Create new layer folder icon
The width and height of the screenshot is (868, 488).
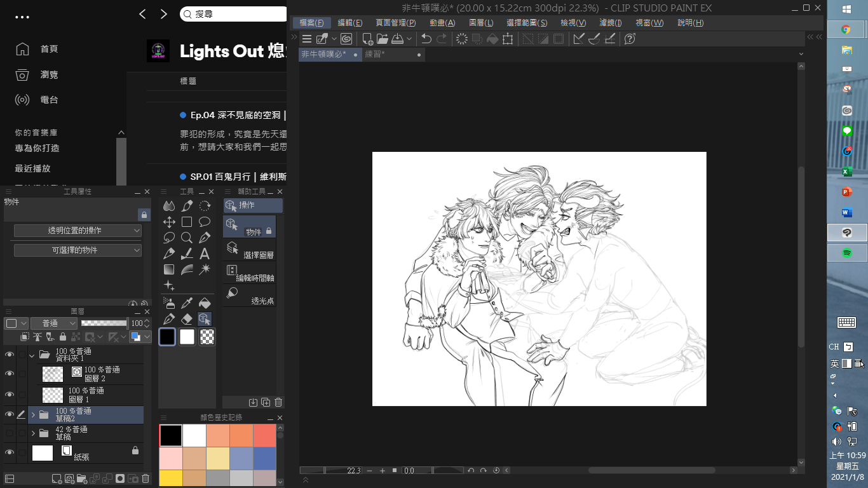[x=82, y=478]
